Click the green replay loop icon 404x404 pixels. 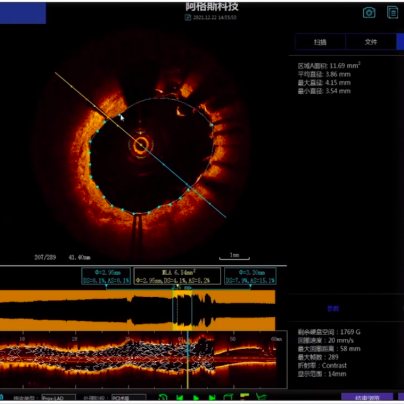coord(163,397)
